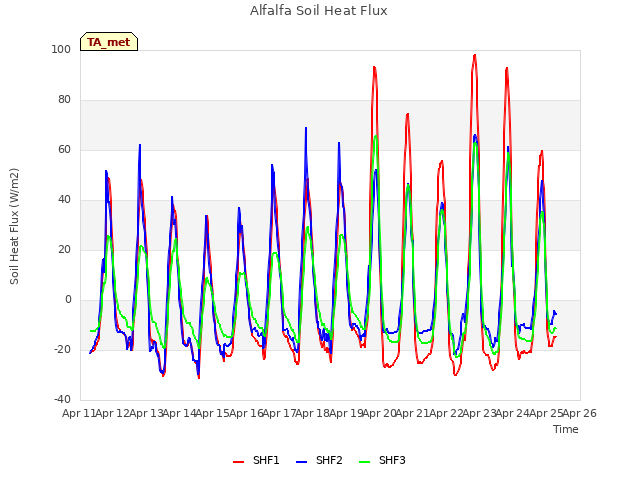Click the tall blue SHF2 spike near Apr 18
Image resolution: width=640 pixels, height=480 pixels.
(x=306, y=128)
